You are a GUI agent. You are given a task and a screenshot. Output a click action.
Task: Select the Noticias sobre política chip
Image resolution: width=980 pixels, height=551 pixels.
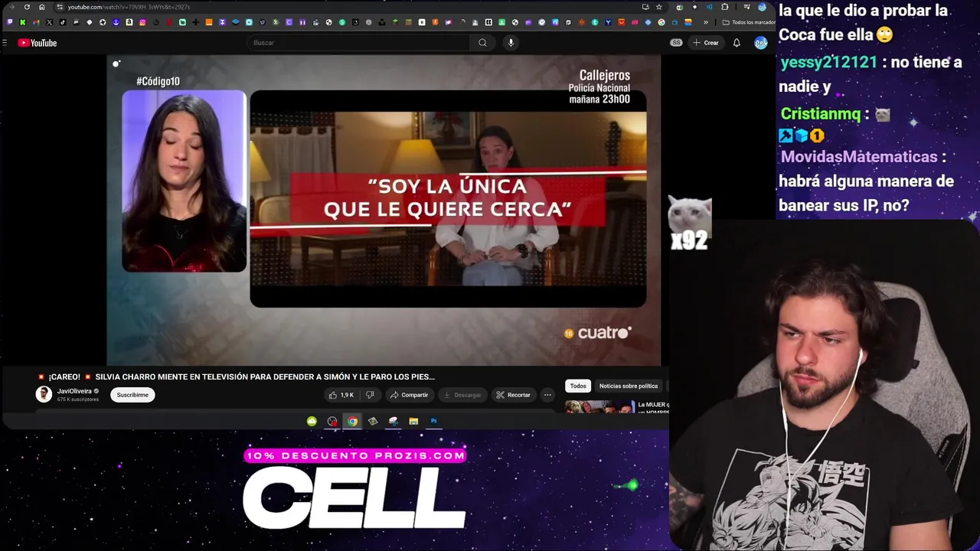[629, 386]
